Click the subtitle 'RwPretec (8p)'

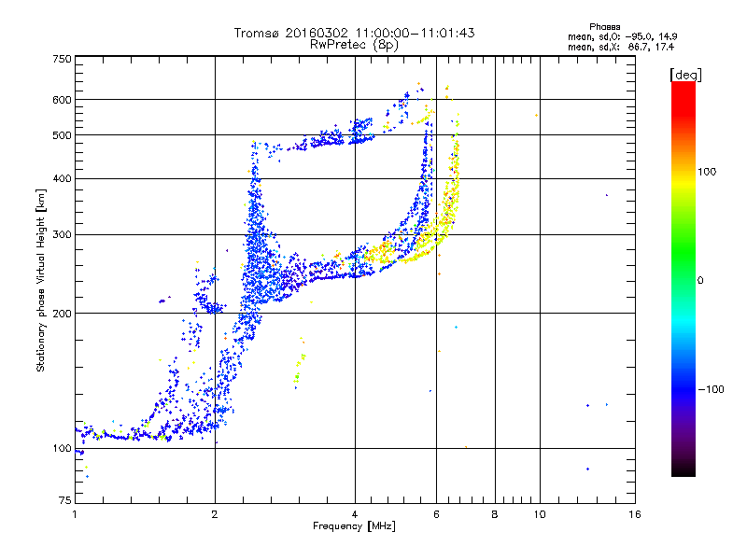pyautogui.click(x=354, y=45)
